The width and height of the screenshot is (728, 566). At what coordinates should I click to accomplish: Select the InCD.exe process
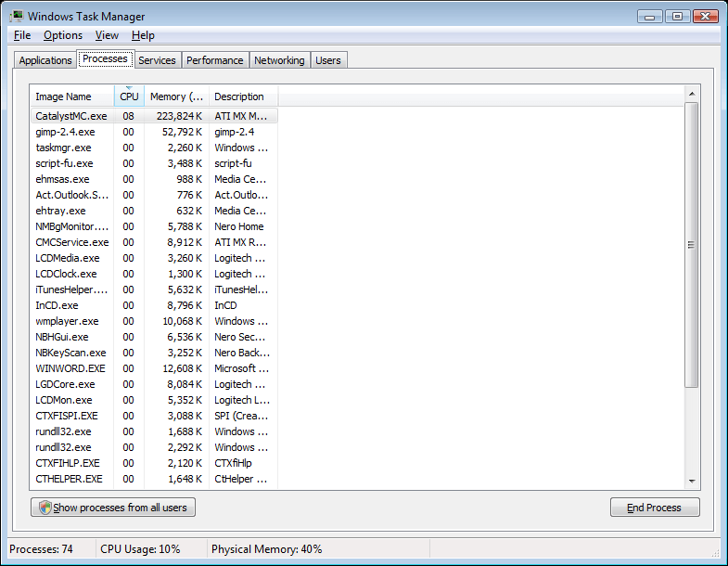154,306
